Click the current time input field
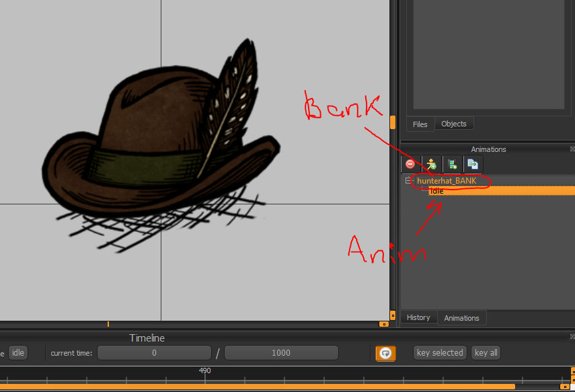This screenshot has width=575, height=392. point(154,353)
